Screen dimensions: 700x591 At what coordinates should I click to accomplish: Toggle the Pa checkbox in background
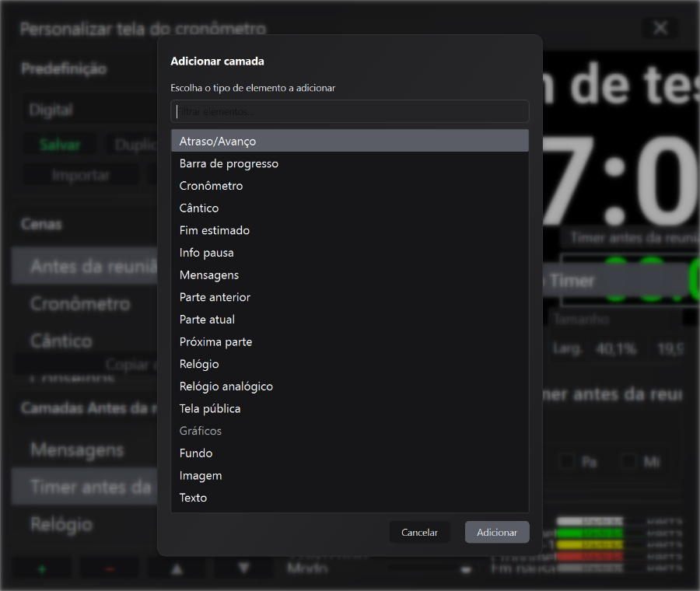[567, 462]
